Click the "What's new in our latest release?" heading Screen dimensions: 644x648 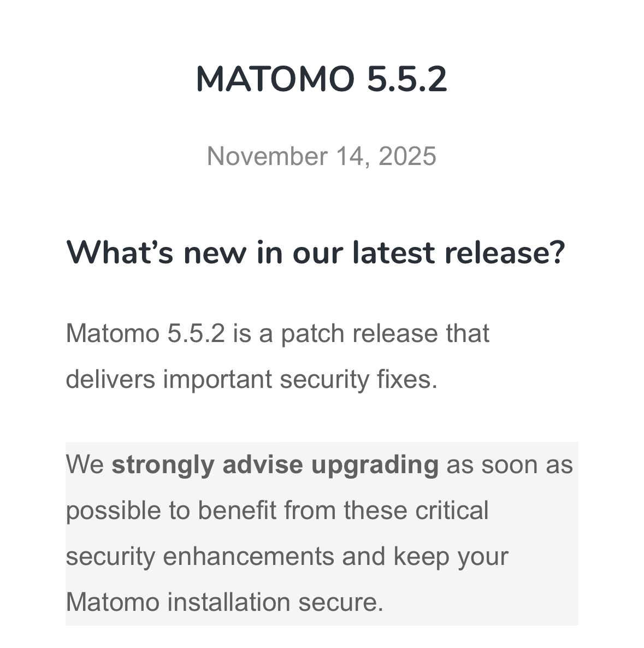315,252
